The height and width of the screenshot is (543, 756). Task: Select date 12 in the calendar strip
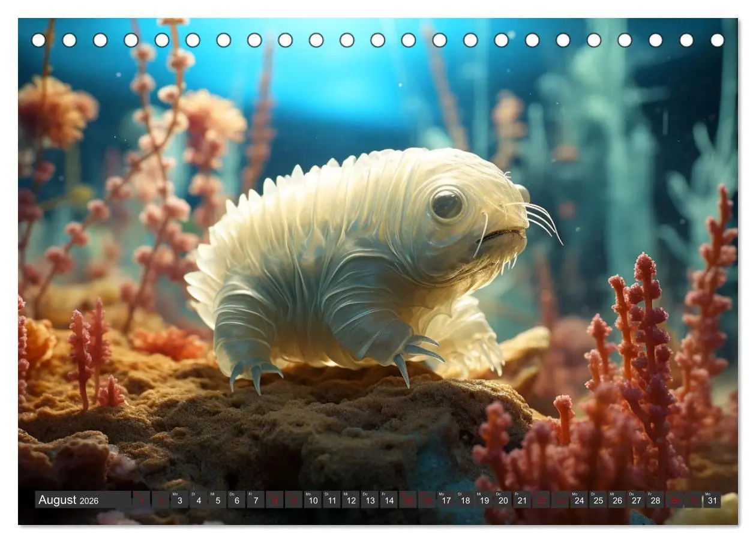coord(351,500)
